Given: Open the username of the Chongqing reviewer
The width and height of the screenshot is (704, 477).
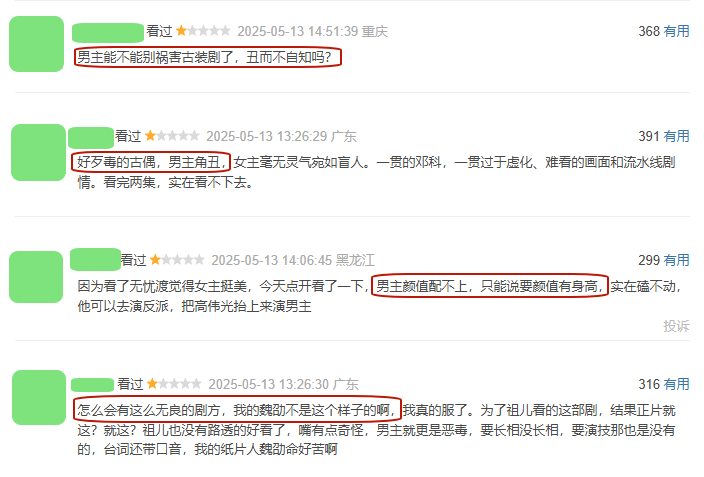Looking at the screenshot, I should [x=108, y=32].
